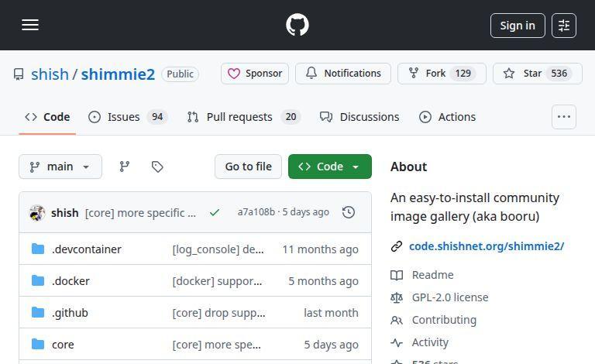Click the green commit status checkmark
This screenshot has height=364, width=595.
[215, 212]
